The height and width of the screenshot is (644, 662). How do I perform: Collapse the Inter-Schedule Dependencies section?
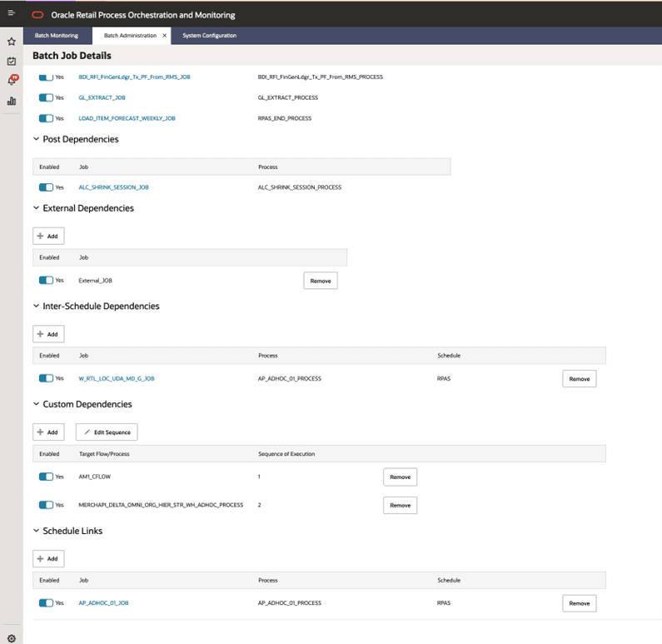point(37,306)
